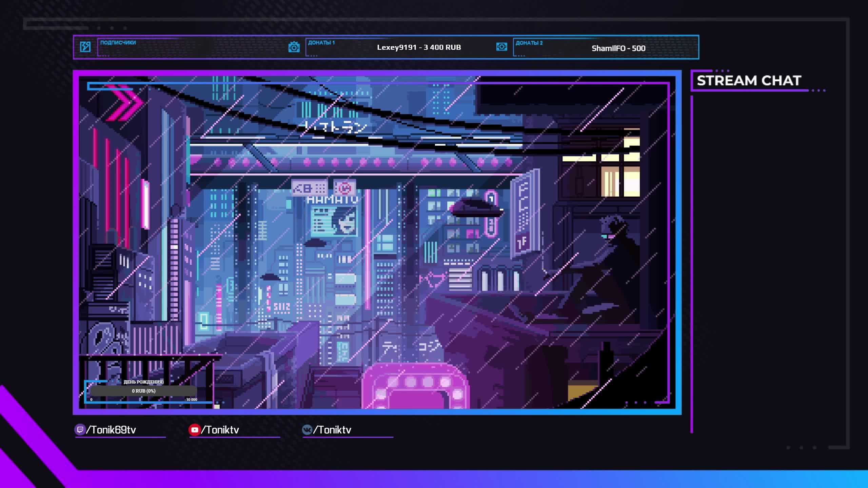Click the STREAM CHAT header
The image size is (868, 488).
tap(749, 81)
